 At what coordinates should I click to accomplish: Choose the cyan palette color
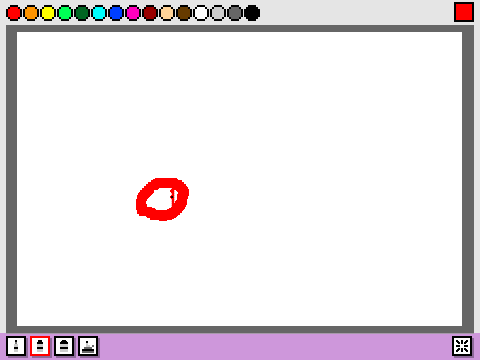pos(99,13)
